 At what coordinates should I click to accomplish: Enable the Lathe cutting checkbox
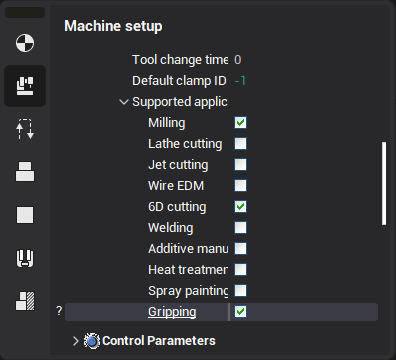click(x=240, y=144)
